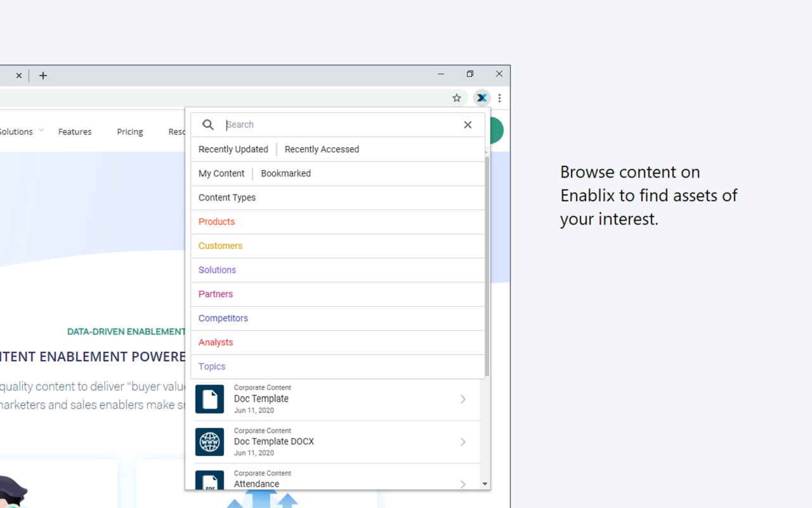The image size is (812, 508).
Task: Open the Doc Template DOCX title
Action: [274, 441]
